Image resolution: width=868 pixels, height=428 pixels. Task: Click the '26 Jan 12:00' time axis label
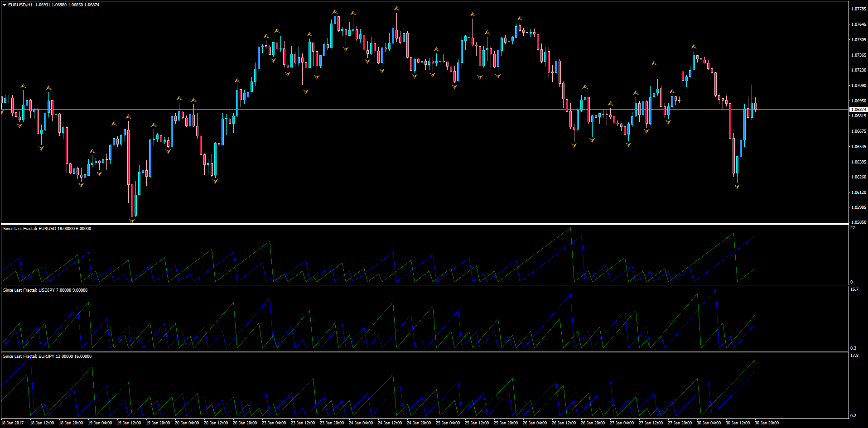click(x=564, y=423)
